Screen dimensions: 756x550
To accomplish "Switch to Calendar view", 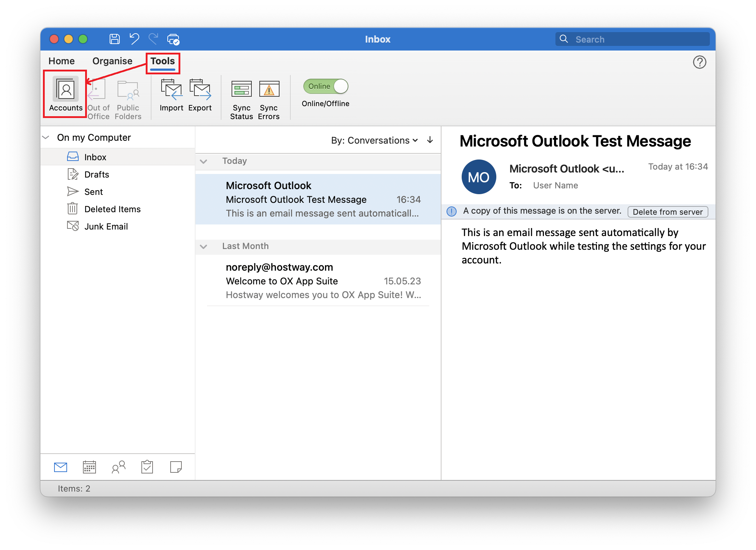I will (x=89, y=467).
